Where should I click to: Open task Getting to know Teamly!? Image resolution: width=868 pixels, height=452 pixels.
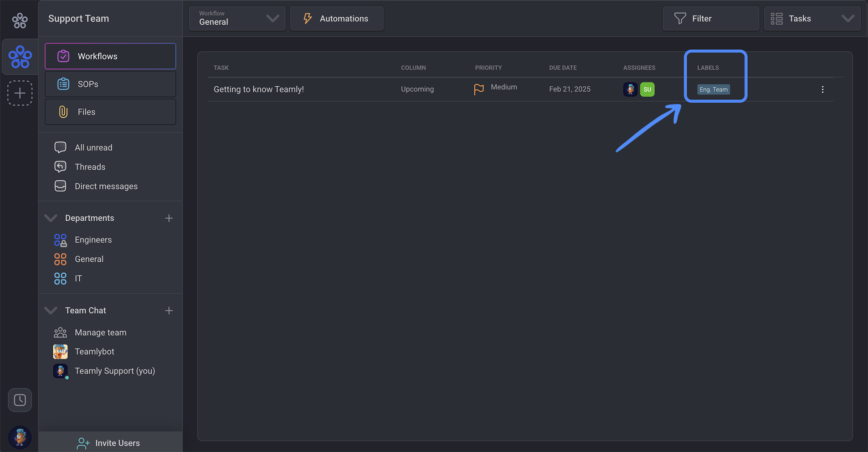(259, 89)
